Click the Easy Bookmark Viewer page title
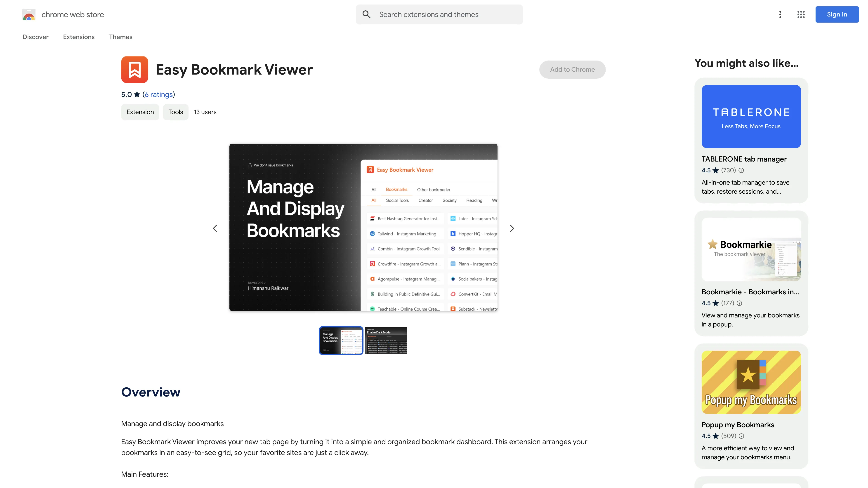868x488 pixels. coord(234,70)
